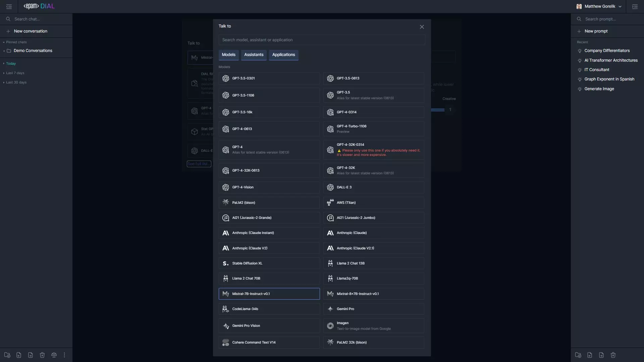
Task: Close the Talk to dialog
Action: tap(422, 27)
